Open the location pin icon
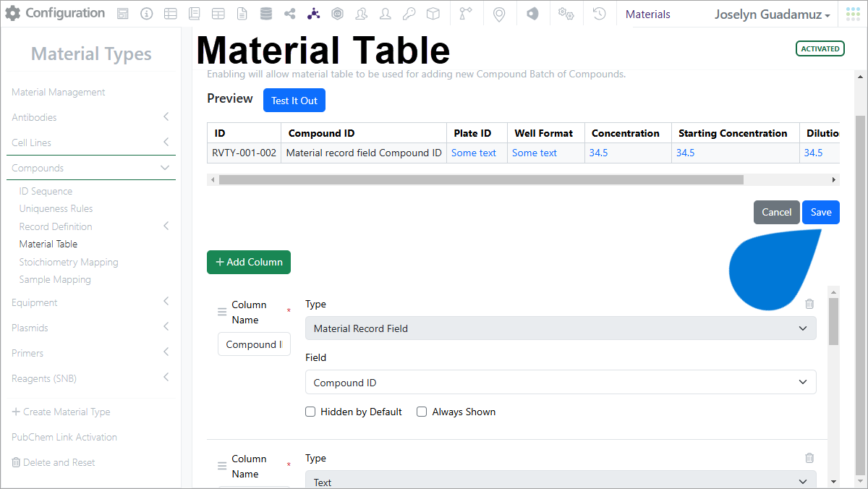Screen dimensions: 868x489 click(x=499, y=14)
